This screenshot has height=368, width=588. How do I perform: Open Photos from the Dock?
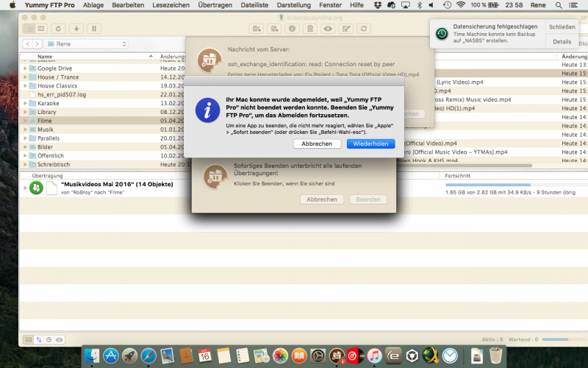280,355
